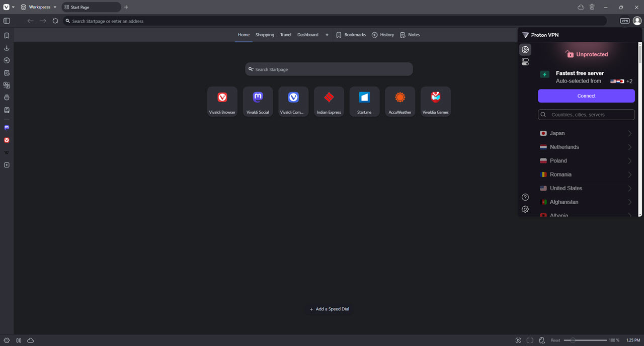Open Proton VPN settings gear
The height and width of the screenshot is (346, 644).
[x=525, y=209]
